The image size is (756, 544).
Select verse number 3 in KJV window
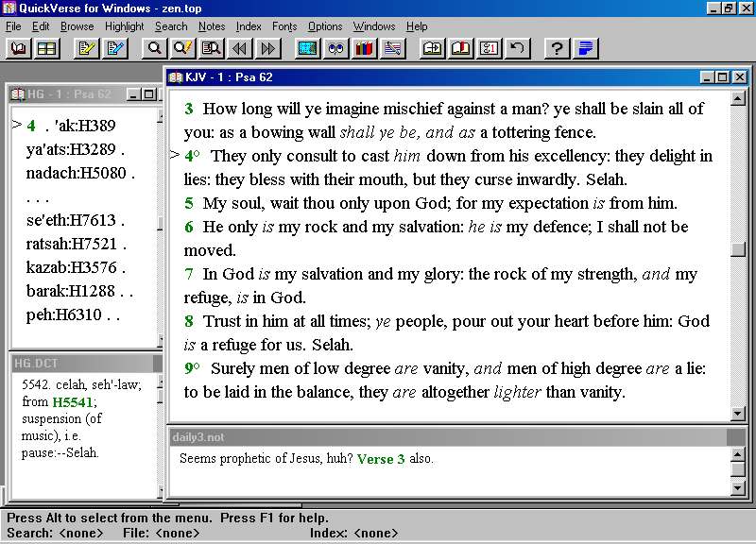188,109
